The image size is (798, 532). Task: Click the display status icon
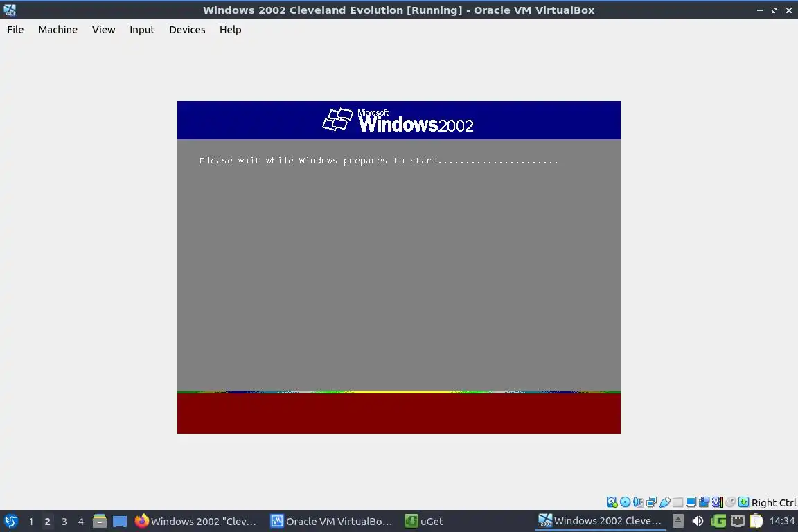point(691,502)
